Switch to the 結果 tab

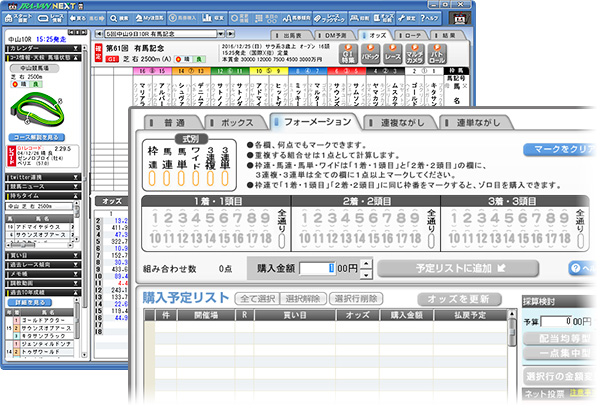point(448,36)
